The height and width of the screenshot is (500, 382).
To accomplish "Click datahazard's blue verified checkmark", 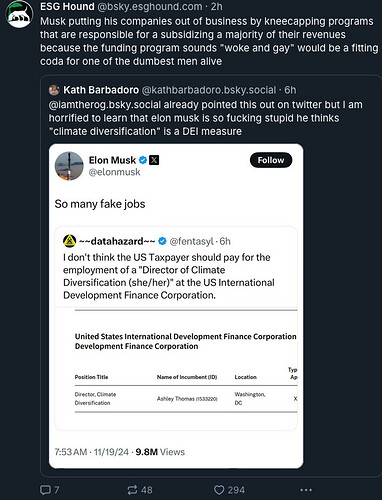I will tap(162, 241).
